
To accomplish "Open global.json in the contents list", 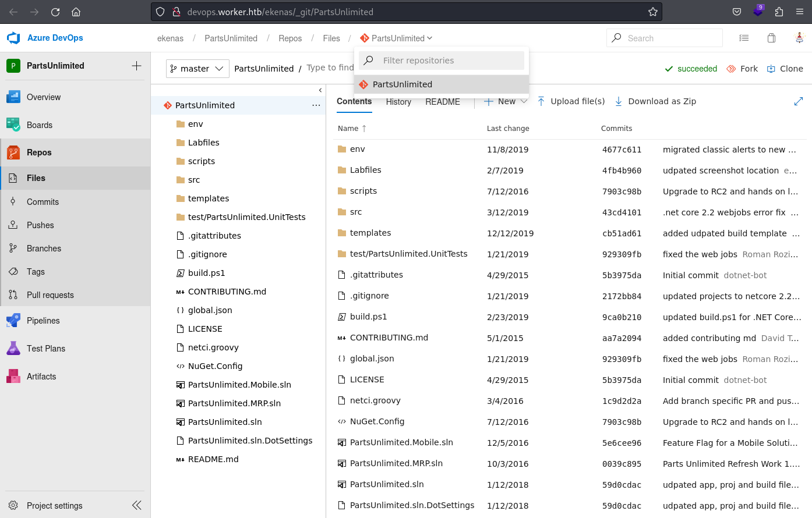I will coord(372,359).
